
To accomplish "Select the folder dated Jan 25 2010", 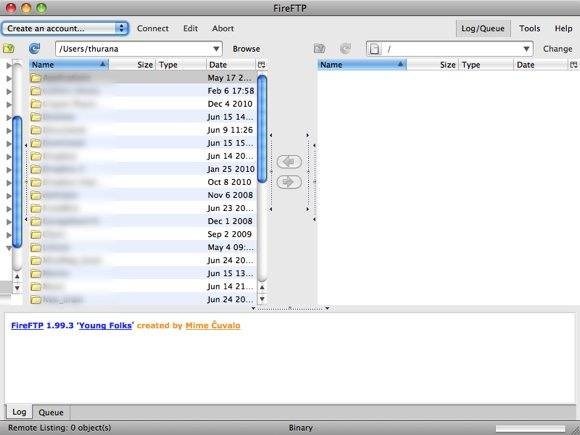I will click(142, 169).
